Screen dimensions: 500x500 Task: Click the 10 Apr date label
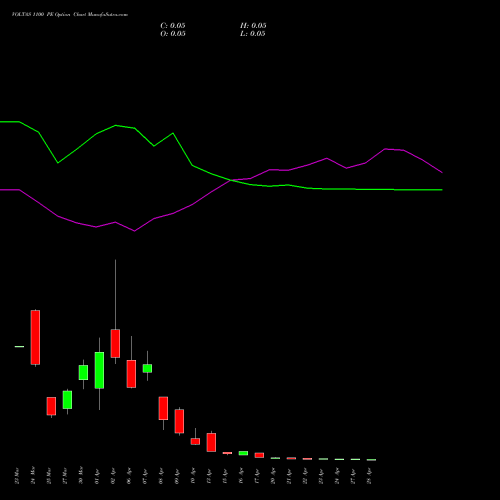coord(193,476)
